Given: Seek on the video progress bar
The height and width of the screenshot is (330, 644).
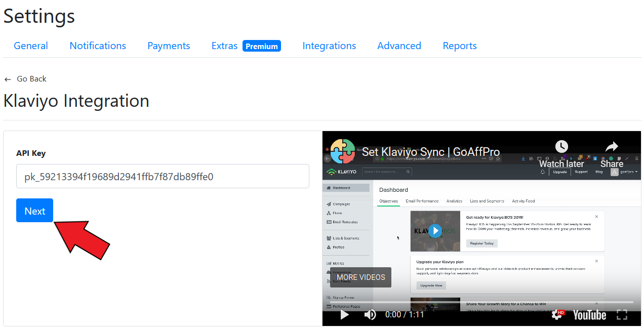Looking at the screenshot, I should [481, 302].
